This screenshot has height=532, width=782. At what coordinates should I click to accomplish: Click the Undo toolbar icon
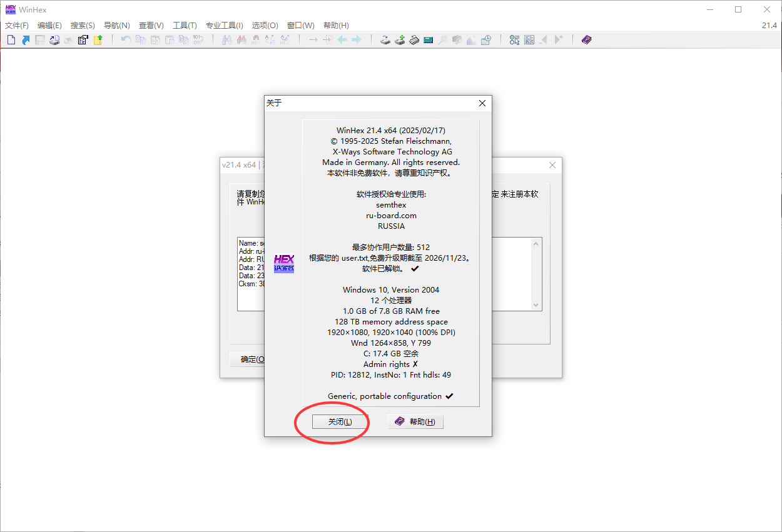pos(126,39)
